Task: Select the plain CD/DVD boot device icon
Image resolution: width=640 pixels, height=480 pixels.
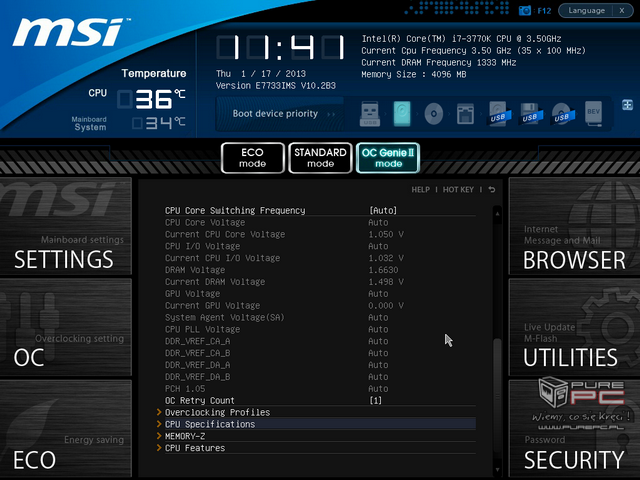Action: point(433,113)
